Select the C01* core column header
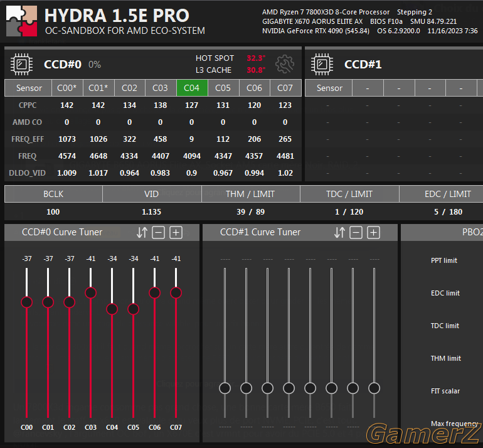The image size is (483, 448). [x=98, y=88]
